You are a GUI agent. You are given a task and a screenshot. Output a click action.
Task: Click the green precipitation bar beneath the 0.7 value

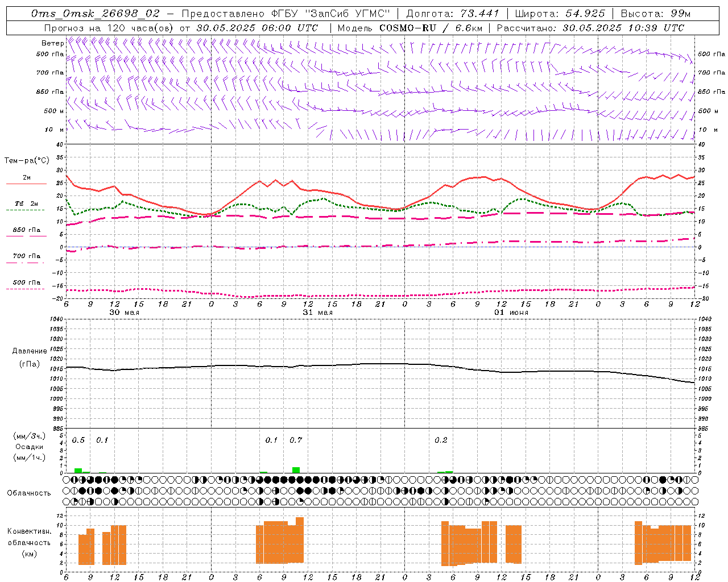pos(296,470)
